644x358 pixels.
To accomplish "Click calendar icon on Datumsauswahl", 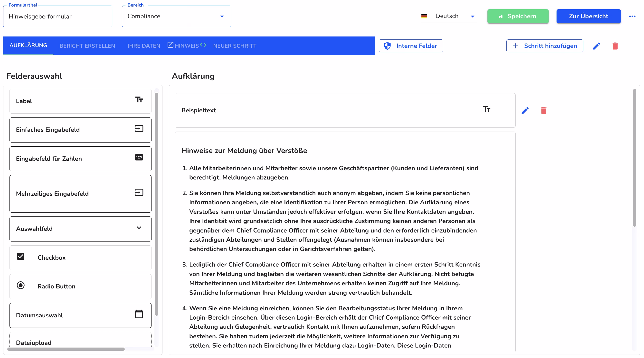I will coord(139,314).
